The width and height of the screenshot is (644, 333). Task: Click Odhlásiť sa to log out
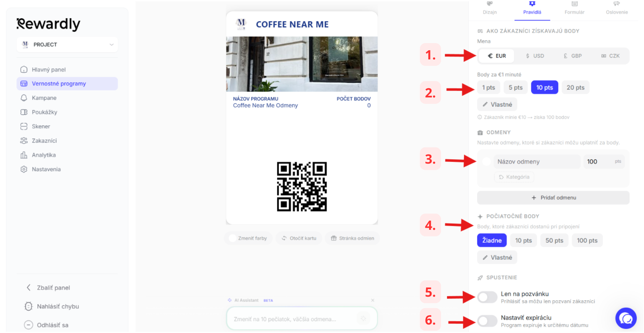point(53,325)
